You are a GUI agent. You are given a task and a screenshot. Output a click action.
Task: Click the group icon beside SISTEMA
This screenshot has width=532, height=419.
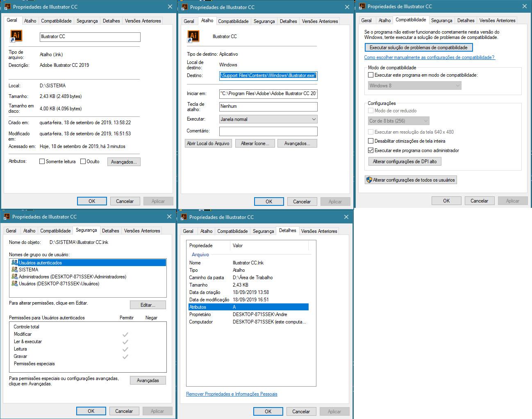point(15,270)
